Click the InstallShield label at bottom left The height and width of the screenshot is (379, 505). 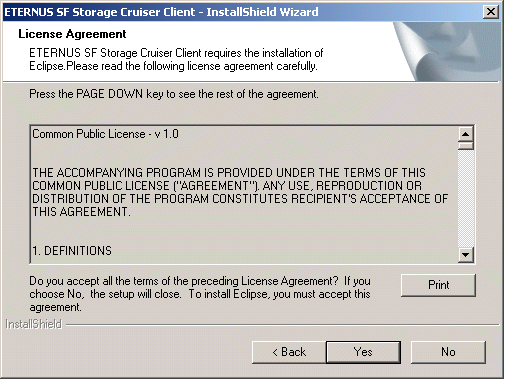coord(34,324)
